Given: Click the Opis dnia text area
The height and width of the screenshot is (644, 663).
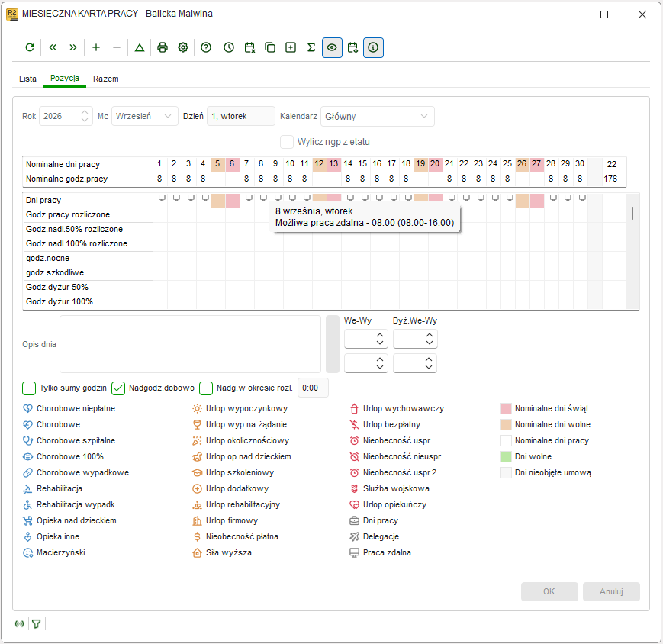Looking at the screenshot, I should tap(190, 344).
